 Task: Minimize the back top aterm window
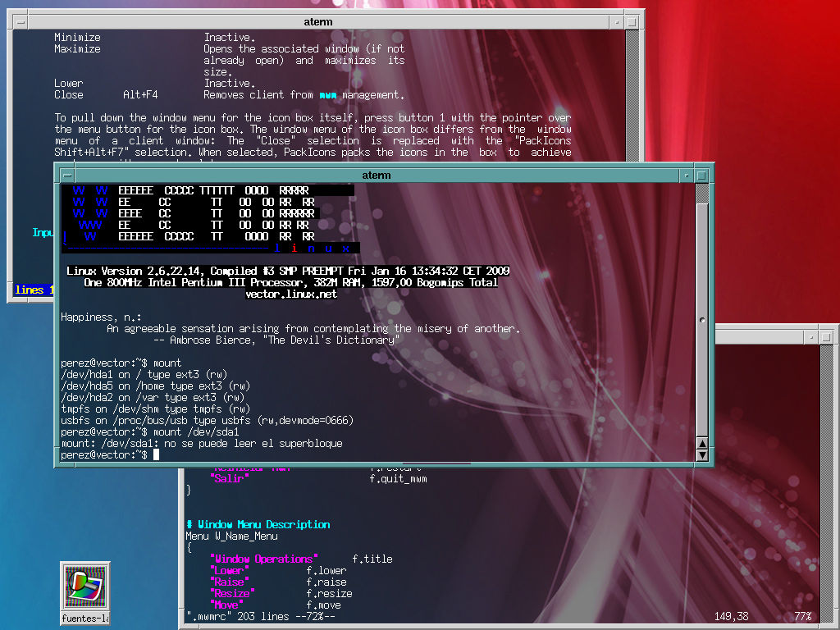point(617,22)
